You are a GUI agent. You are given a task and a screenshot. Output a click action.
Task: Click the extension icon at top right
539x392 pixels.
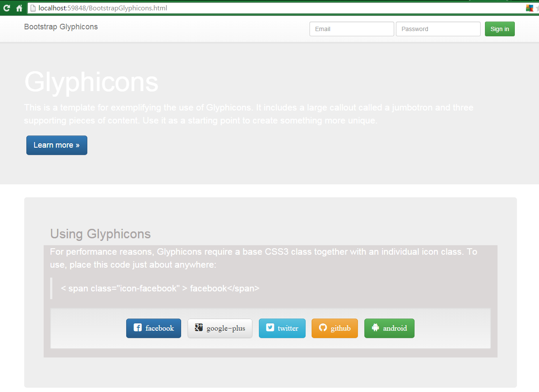click(x=530, y=7)
